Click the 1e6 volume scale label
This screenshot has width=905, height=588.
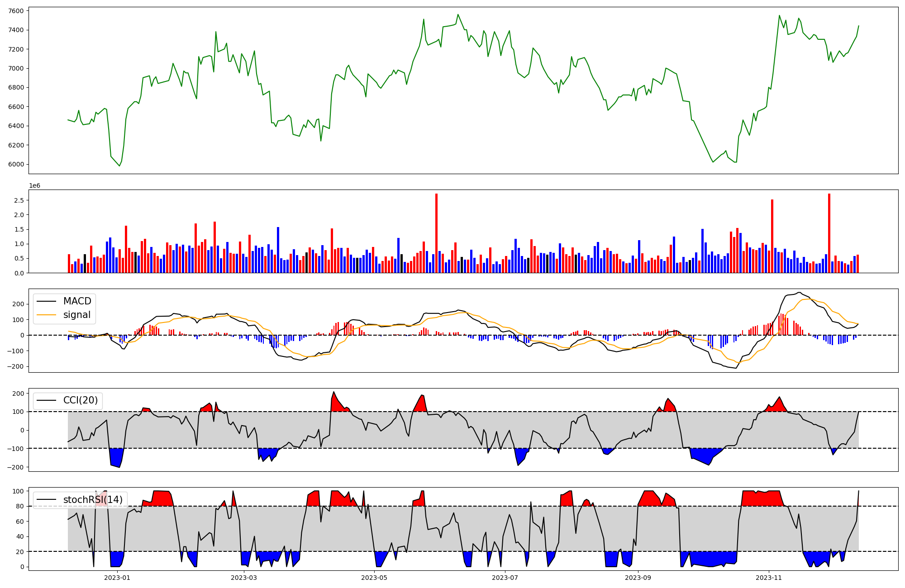pyautogui.click(x=34, y=186)
